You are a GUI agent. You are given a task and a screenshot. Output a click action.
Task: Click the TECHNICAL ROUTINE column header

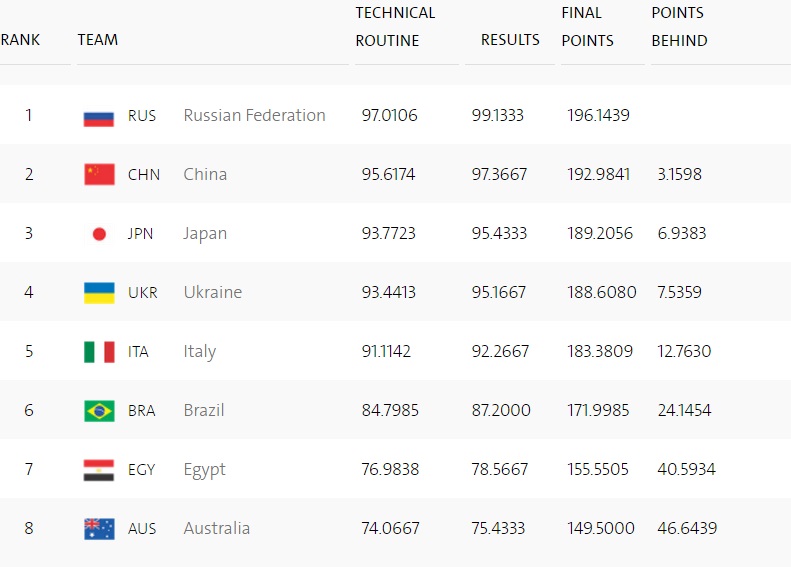395,27
